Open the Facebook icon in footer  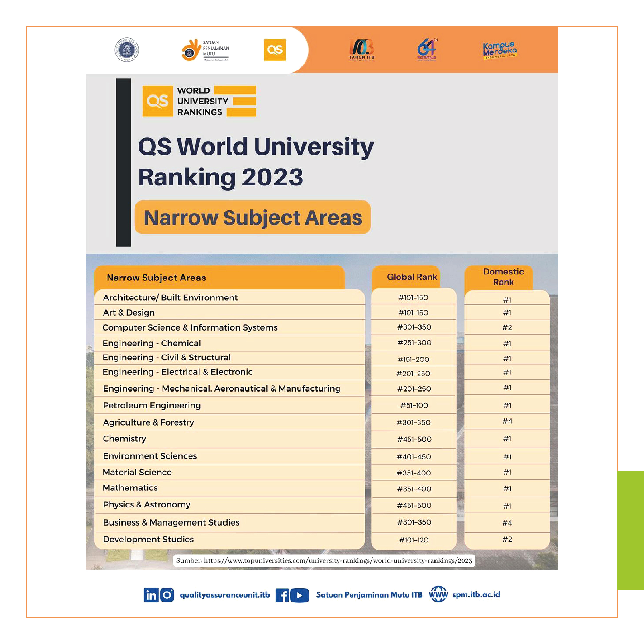[x=282, y=595]
